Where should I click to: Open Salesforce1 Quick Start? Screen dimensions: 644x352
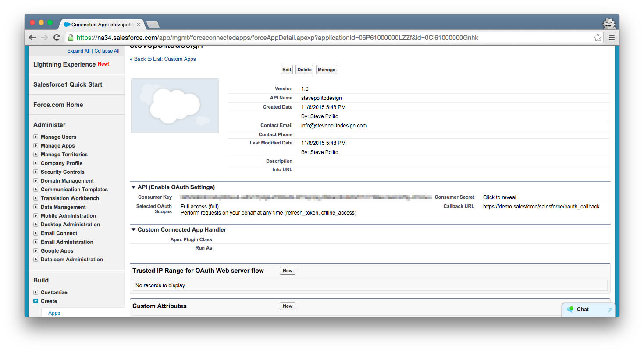[x=68, y=84]
